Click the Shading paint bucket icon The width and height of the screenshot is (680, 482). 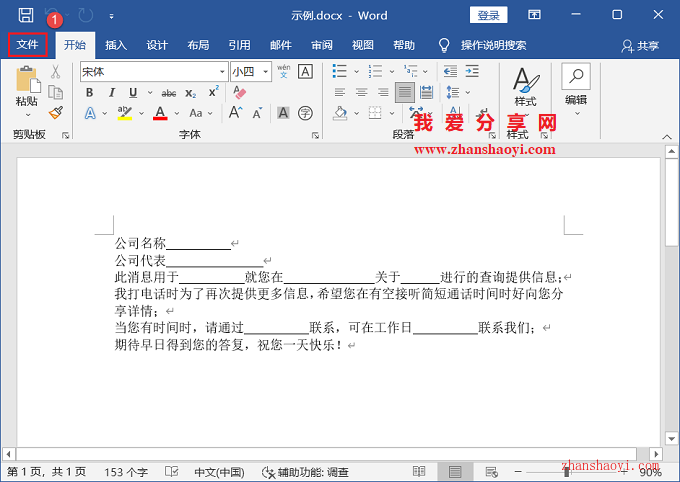coord(340,113)
